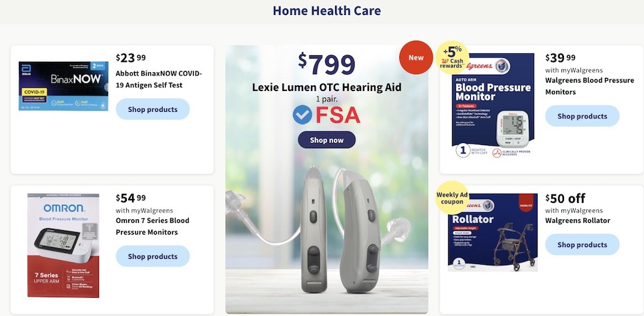Open Lexie Lumen OTC Hearing Aid title
Image resolution: width=644 pixels, height=316 pixels.
click(327, 87)
